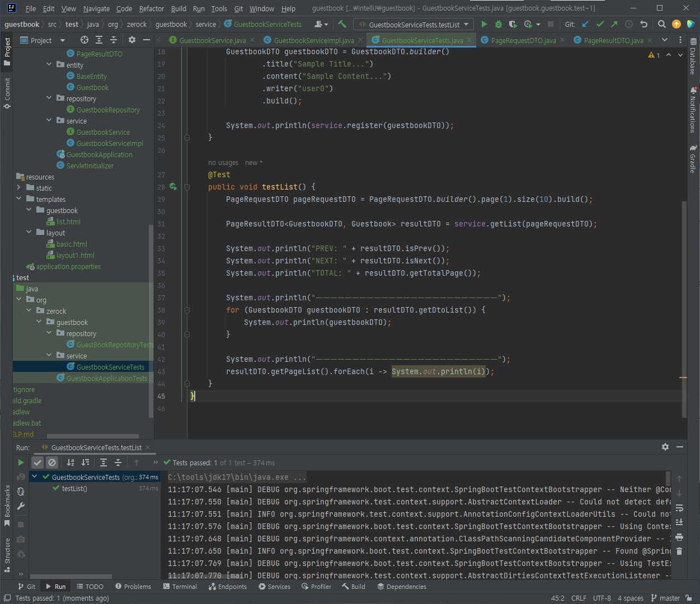
Task: Click the Git push arrow icon
Action: [614, 24]
